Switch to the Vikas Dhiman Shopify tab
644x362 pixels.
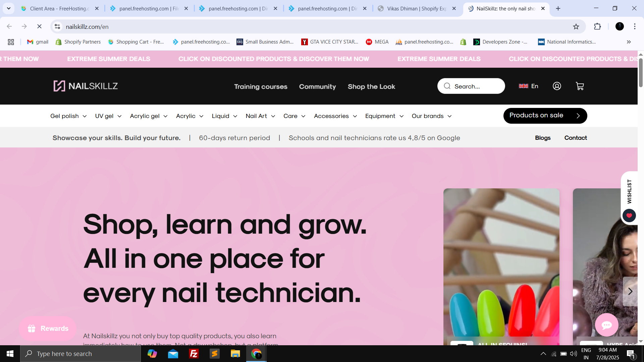[x=416, y=8]
